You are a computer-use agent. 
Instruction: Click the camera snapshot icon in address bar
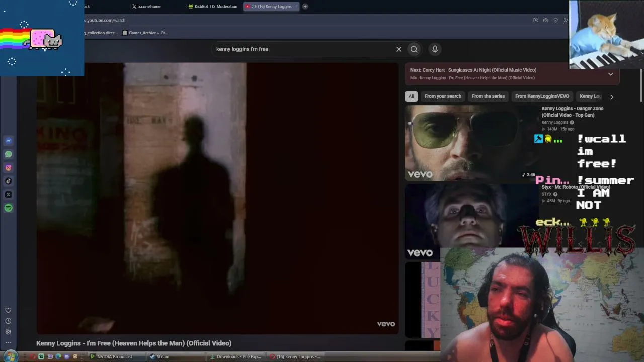point(545,20)
